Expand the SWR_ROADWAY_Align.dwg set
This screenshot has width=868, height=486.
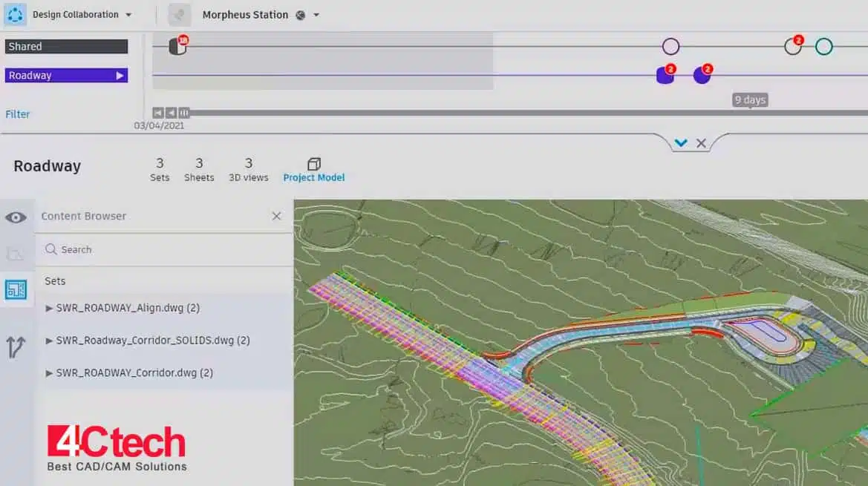pos(49,308)
